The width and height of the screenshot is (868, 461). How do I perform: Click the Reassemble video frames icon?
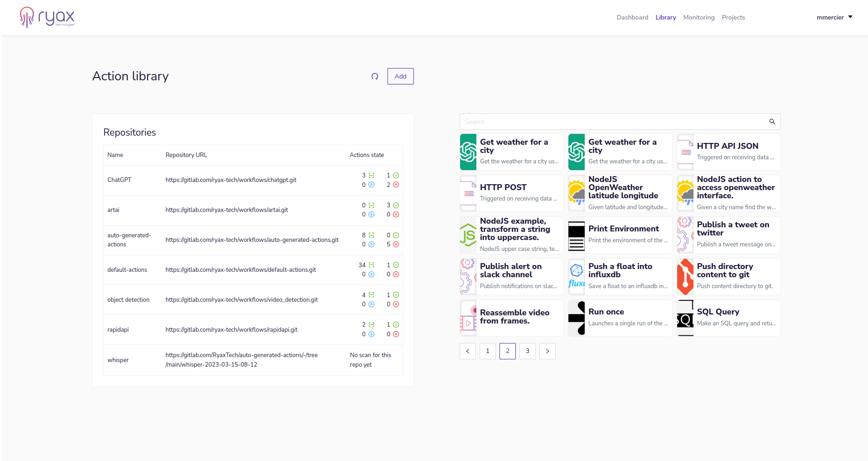tap(468, 318)
